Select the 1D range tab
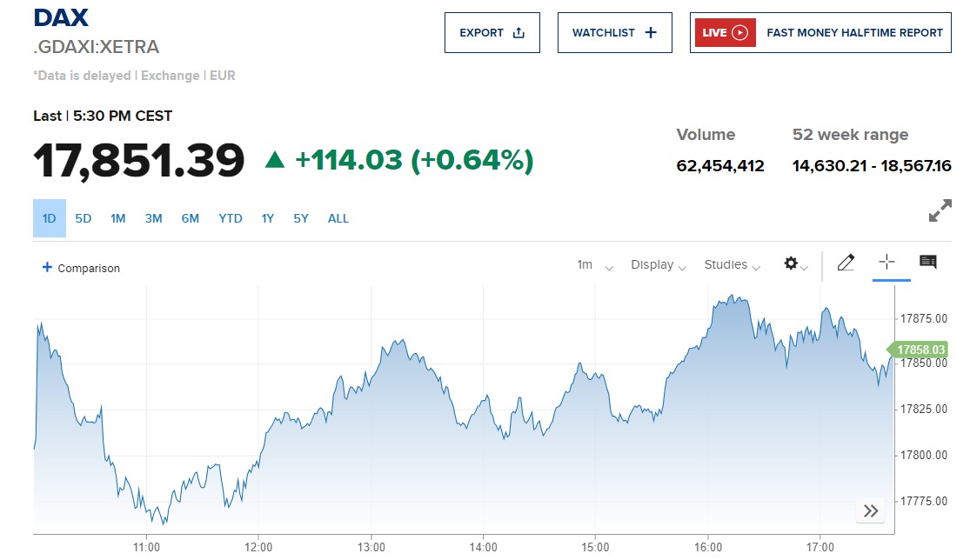The width and height of the screenshot is (970, 560). click(49, 218)
